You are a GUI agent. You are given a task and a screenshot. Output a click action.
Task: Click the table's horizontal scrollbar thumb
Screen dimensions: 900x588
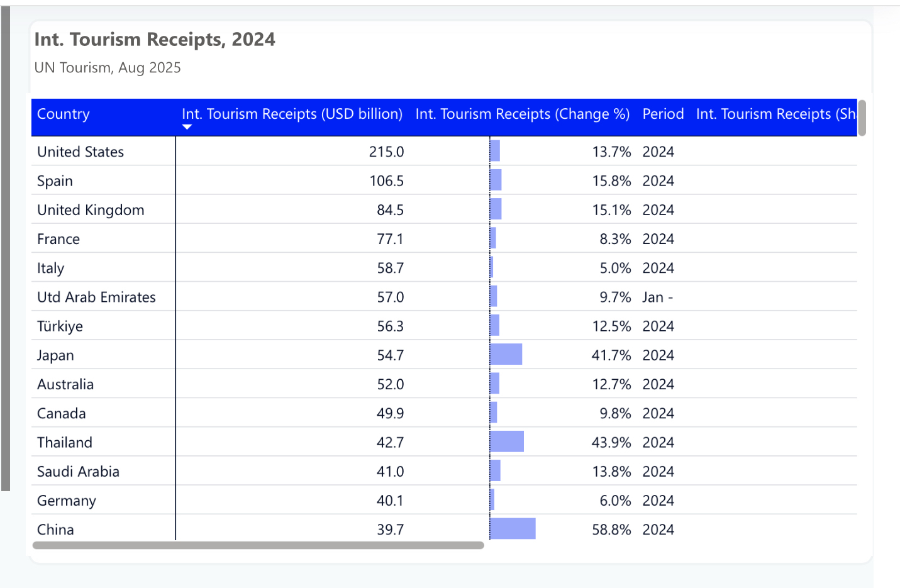258,545
